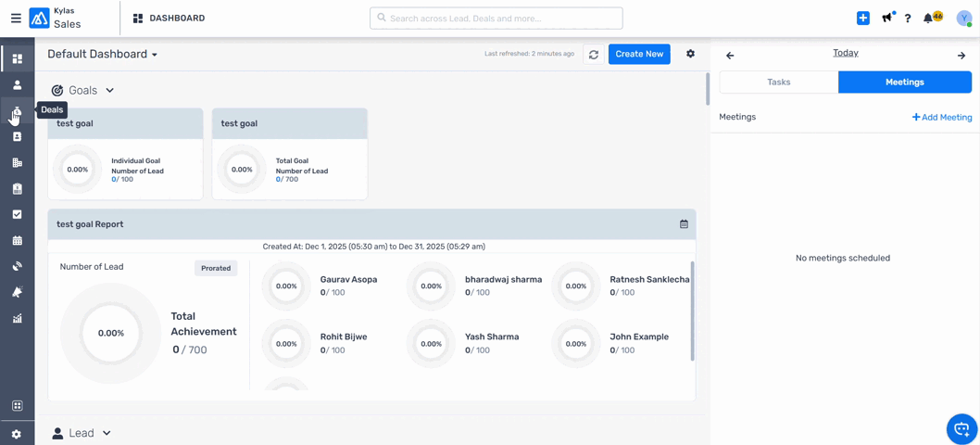
Task: Click the Add Meeting link
Action: [x=941, y=118]
